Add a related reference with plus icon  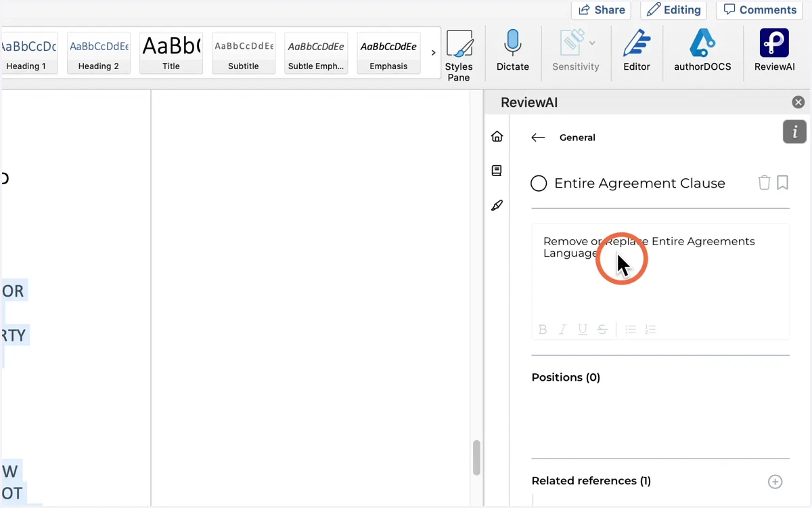(x=775, y=482)
